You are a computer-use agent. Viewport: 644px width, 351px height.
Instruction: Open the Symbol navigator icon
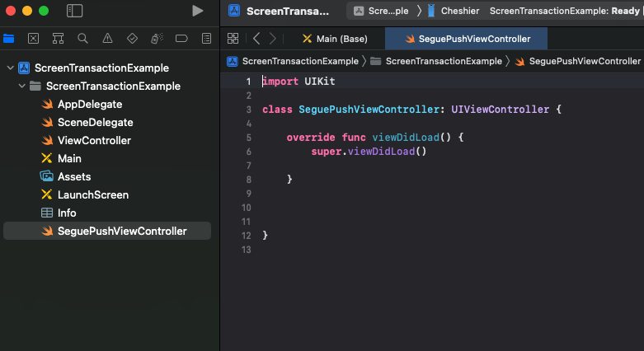point(58,39)
